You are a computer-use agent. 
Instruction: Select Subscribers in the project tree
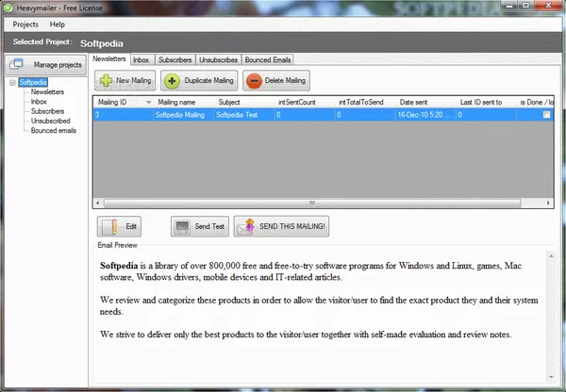(x=47, y=111)
